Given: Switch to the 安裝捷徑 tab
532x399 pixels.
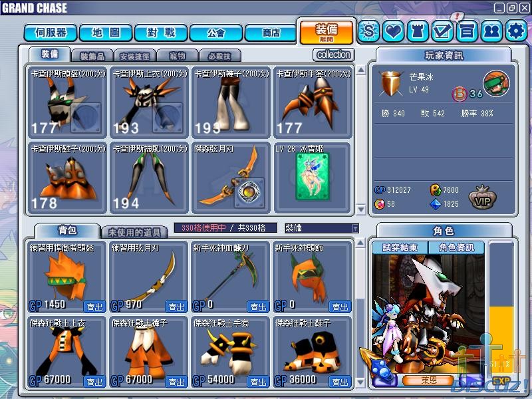Looking at the screenshot, I should 135,56.
